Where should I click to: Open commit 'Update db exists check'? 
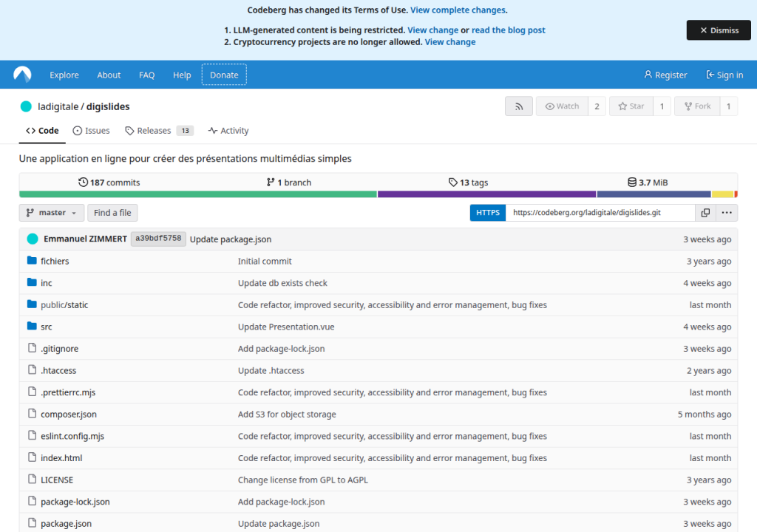[282, 283]
